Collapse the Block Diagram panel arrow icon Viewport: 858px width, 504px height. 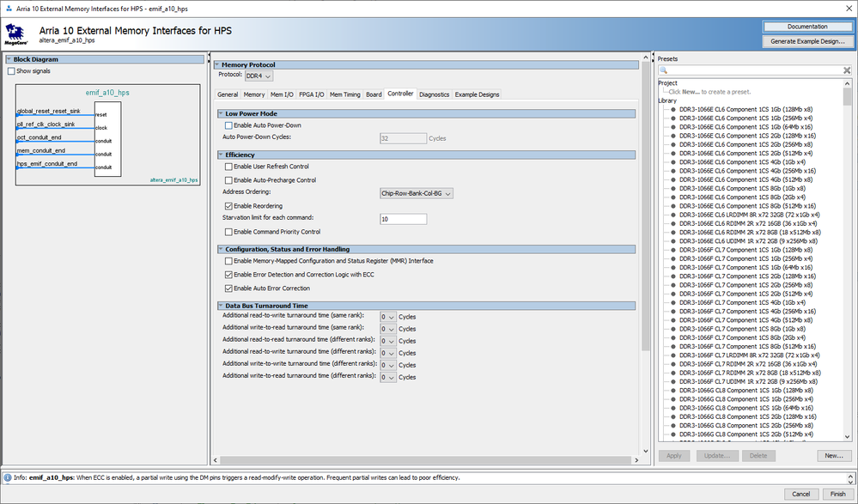point(9,59)
